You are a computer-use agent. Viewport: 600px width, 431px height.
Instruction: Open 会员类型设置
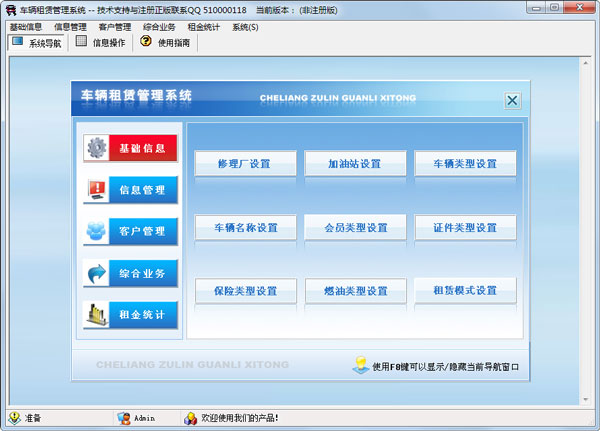(x=355, y=228)
